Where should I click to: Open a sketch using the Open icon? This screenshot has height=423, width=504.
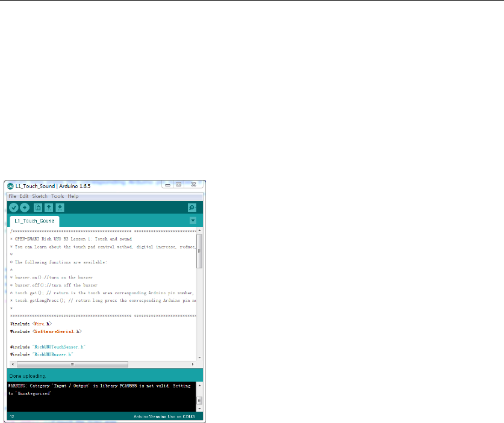(49, 208)
